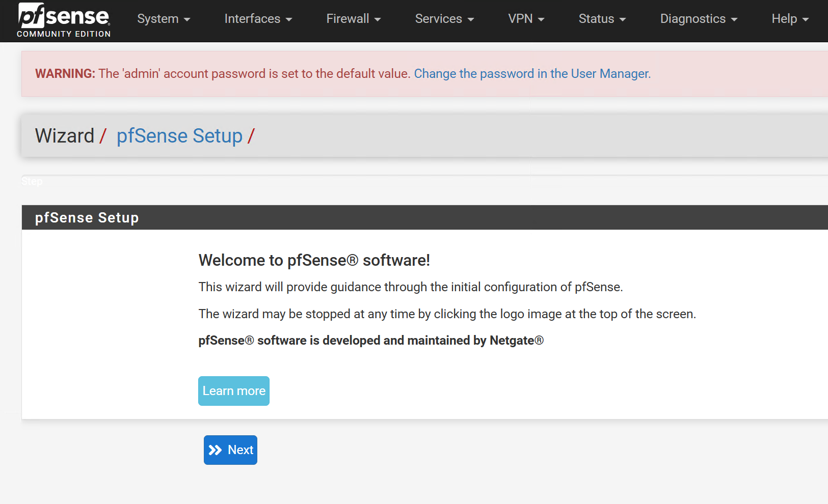This screenshot has width=828, height=504.
Task: Expand the VPN dropdown caret
Action: (541, 20)
